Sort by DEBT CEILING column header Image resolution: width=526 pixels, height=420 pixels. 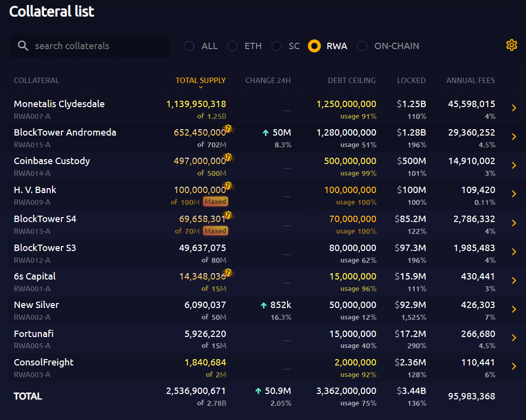pyautogui.click(x=351, y=81)
